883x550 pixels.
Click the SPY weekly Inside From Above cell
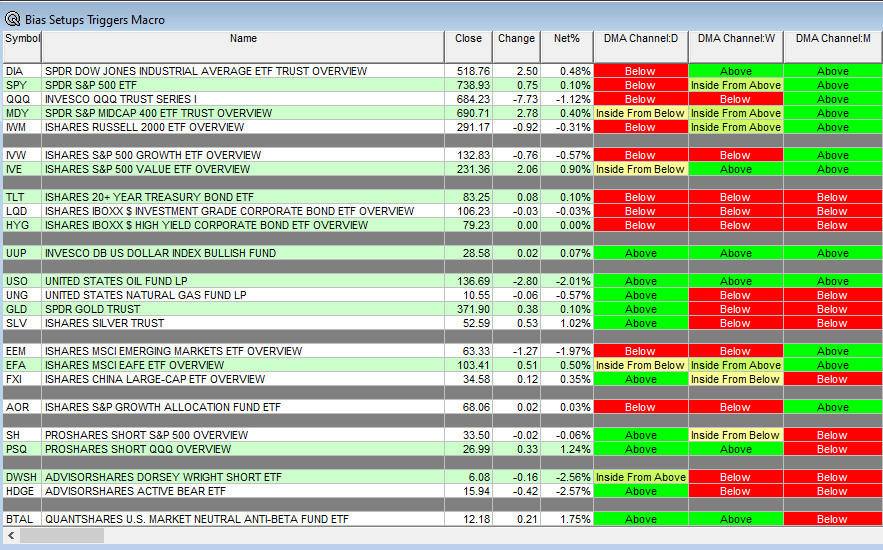pos(736,85)
